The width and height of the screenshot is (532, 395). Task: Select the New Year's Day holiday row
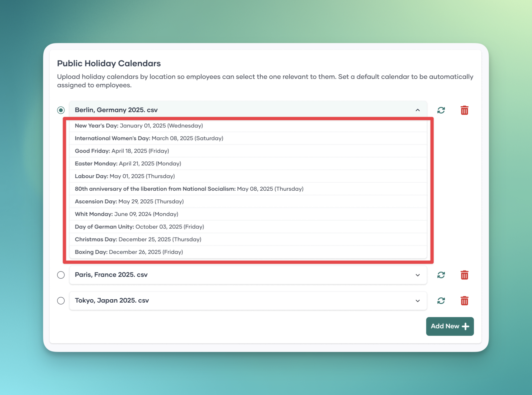(x=139, y=126)
